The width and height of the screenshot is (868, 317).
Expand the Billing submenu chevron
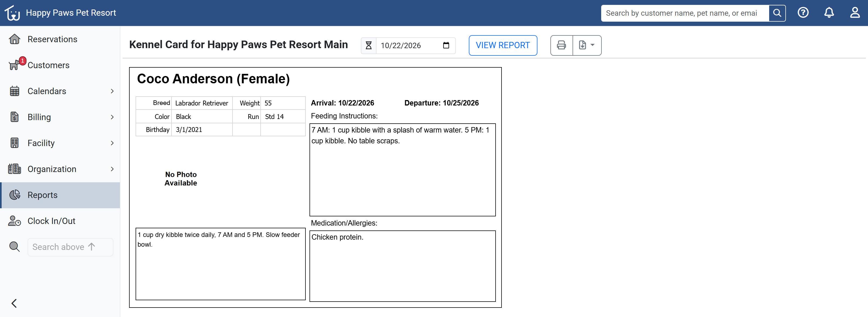[112, 117]
